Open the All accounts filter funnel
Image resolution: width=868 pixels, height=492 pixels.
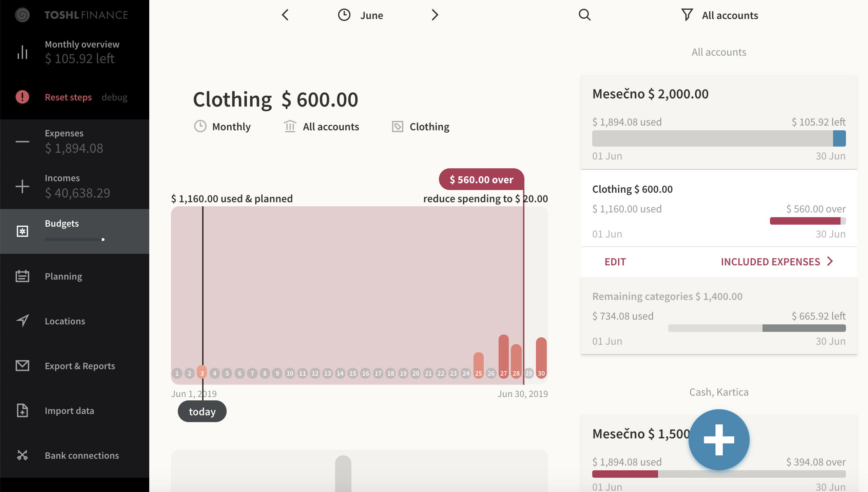[x=687, y=15]
